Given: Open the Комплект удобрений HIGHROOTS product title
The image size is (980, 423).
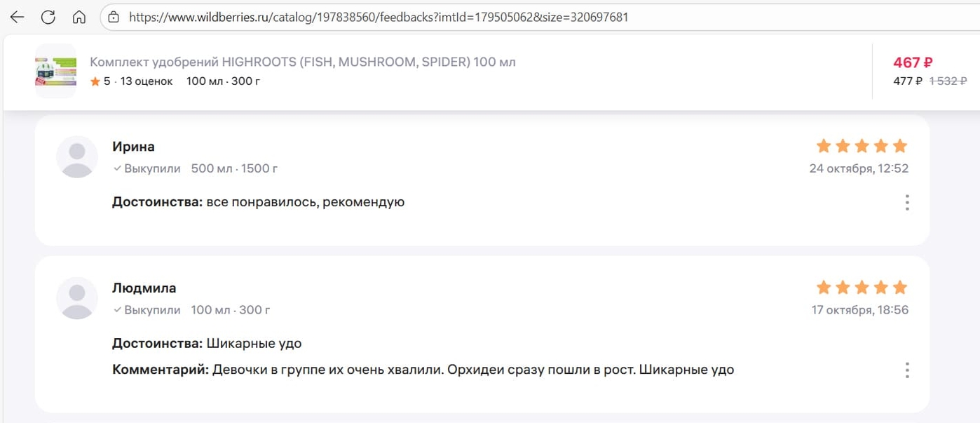Looking at the screenshot, I should point(302,62).
